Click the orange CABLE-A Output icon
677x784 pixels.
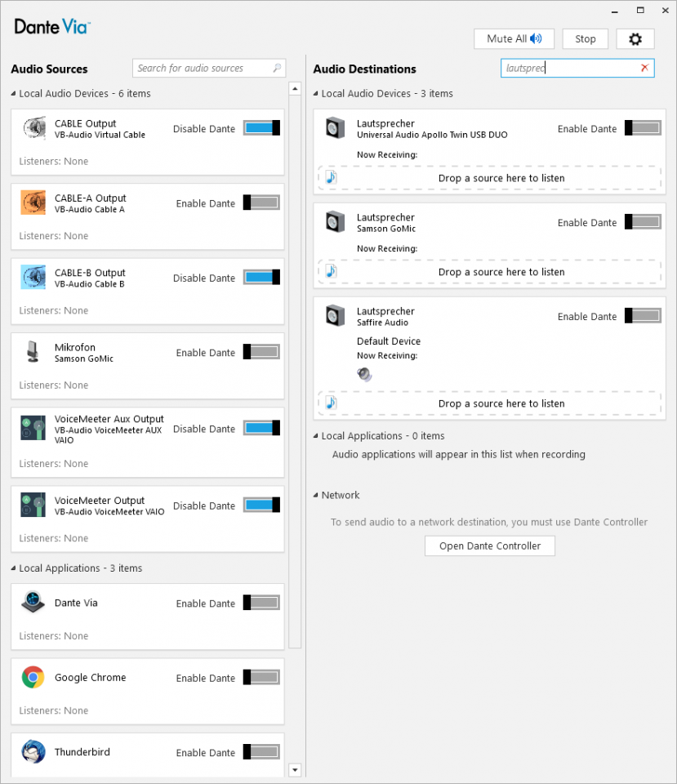pos(33,203)
